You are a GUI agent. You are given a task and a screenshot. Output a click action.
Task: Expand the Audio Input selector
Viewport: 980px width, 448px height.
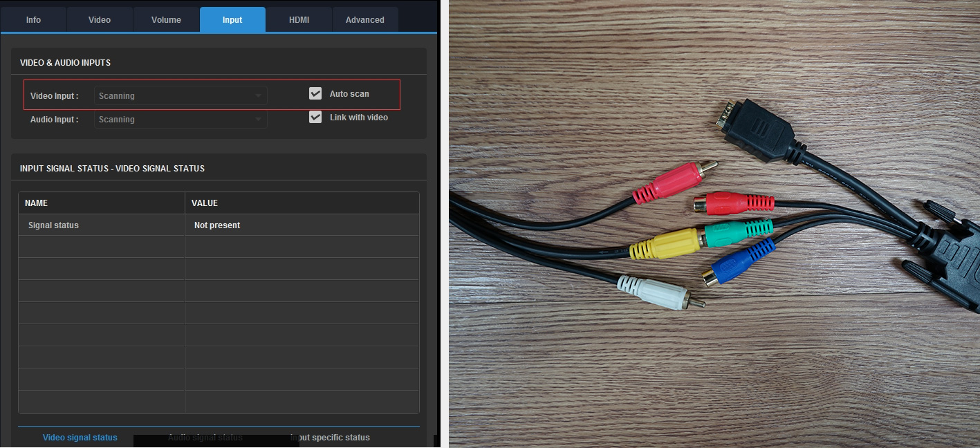click(x=180, y=119)
